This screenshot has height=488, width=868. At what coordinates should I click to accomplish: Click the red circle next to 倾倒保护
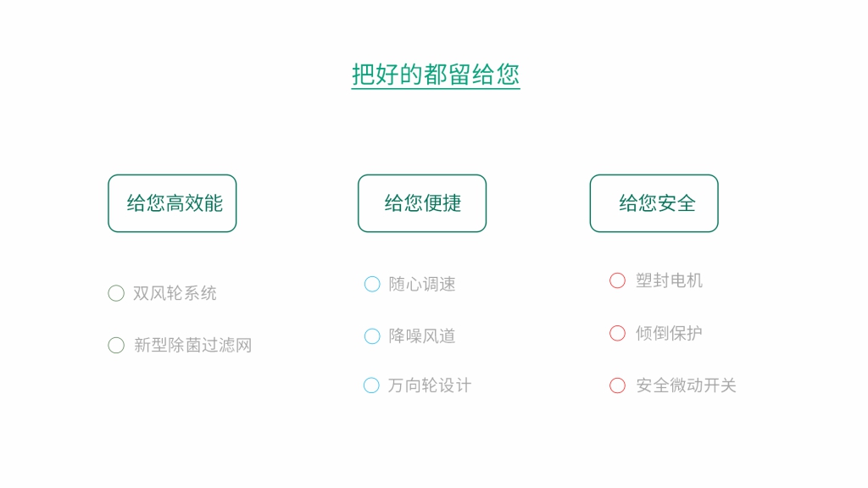(618, 333)
